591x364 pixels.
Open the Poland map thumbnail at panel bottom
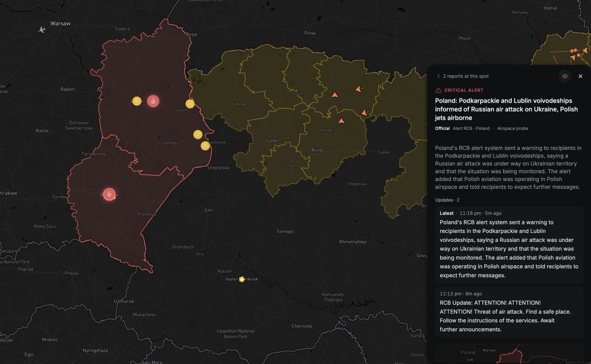[x=509, y=354]
